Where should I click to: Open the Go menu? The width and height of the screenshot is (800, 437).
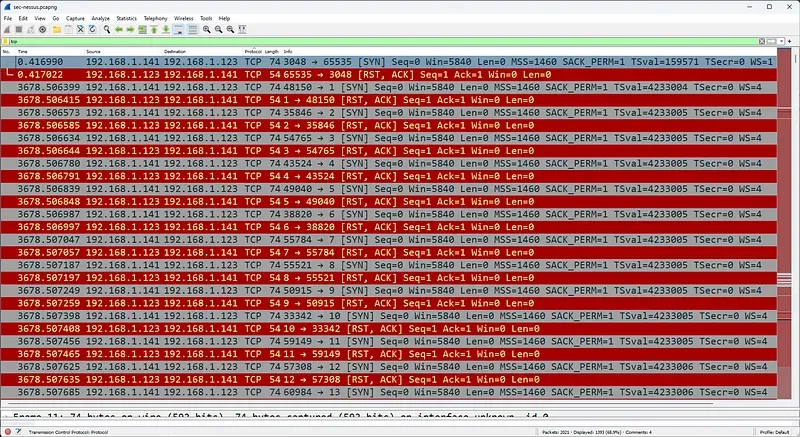pyautogui.click(x=56, y=18)
